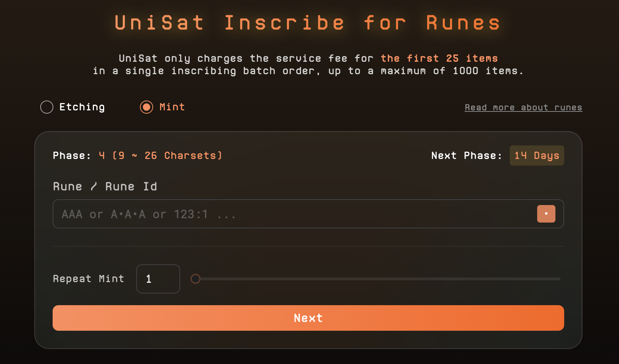Click the 14 Days next phase badge
This screenshot has width=619, height=364.
[x=536, y=156]
